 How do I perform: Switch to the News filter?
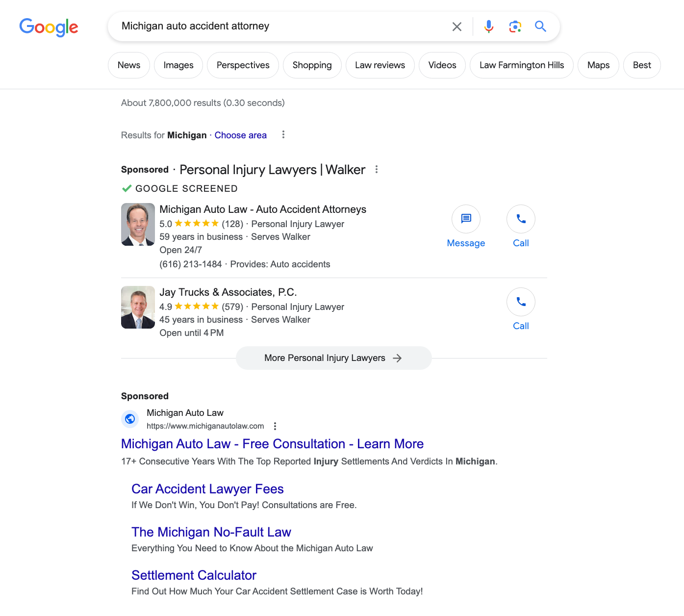pos(129,65)
